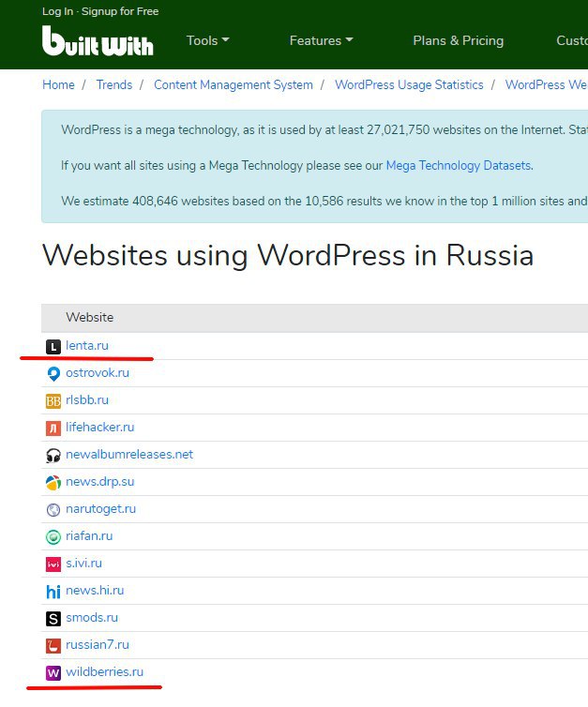Click the Website column header

pos(90,318)
